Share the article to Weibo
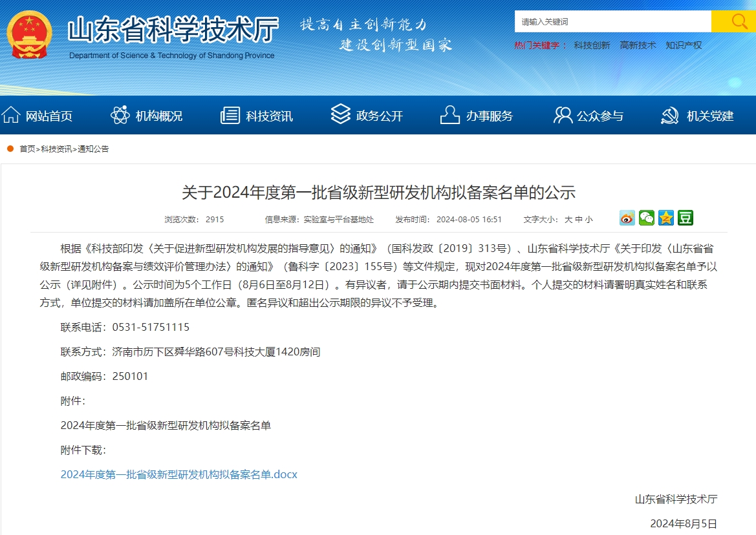The image size is (756, 535). [626, 218]
